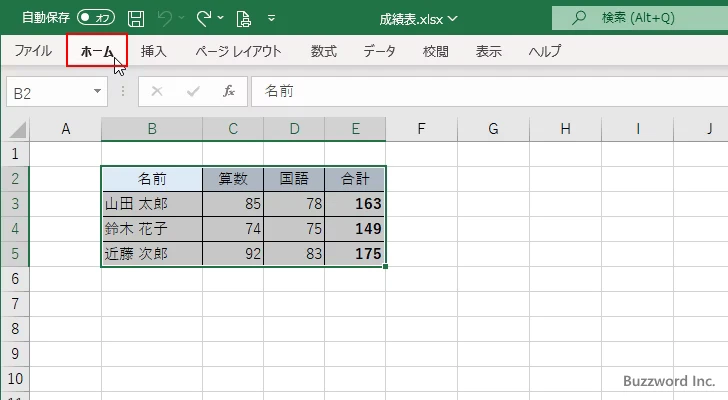Click the total cell 163

[x=355, y=204]
